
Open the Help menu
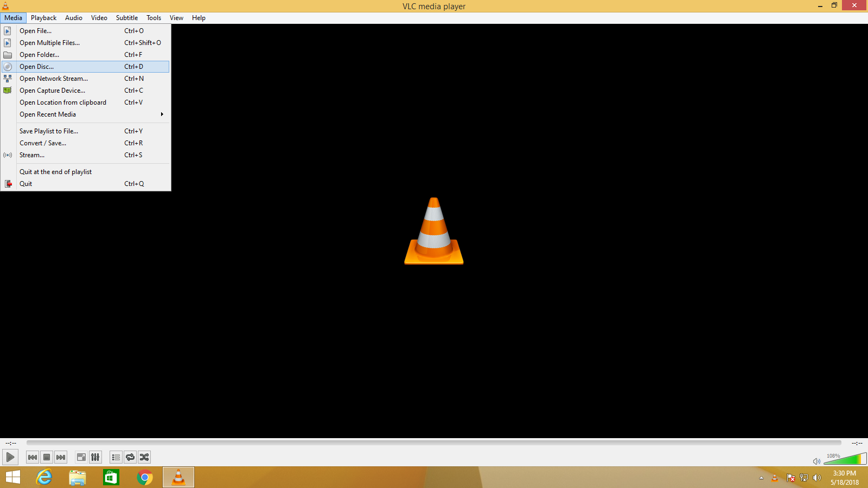point(199,18)
